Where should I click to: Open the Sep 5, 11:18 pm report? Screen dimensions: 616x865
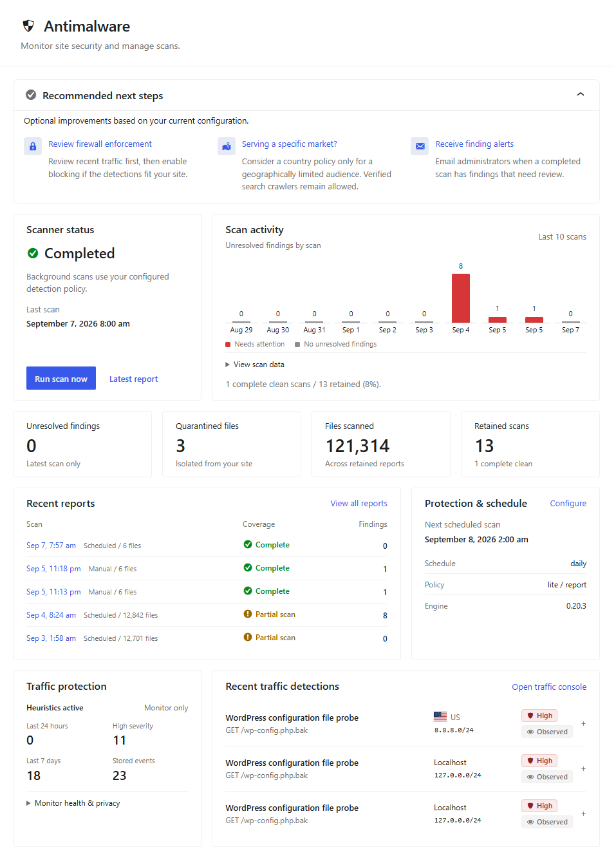tap(53, 569)
